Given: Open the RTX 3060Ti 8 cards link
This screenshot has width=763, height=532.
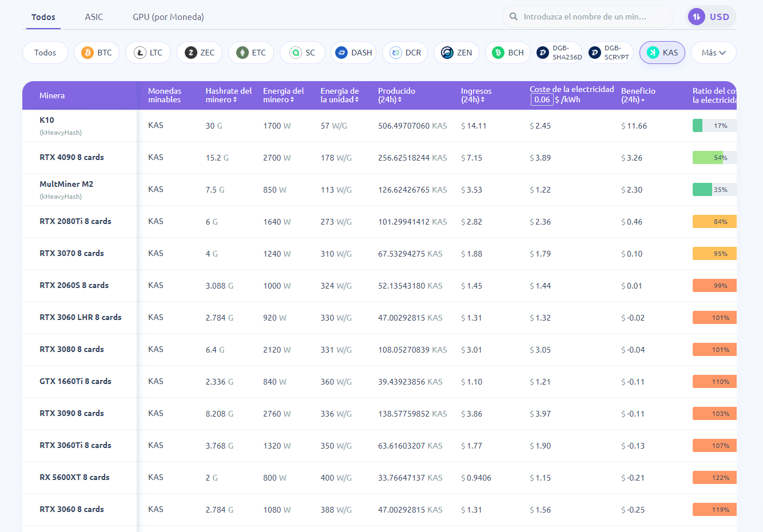Looking at the screenshot, I should (x=75, y=445).
